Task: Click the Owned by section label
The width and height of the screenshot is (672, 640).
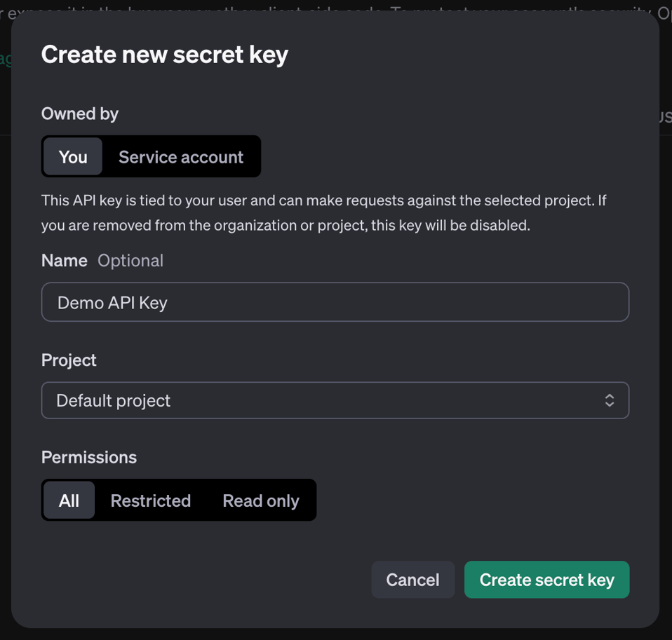Action: tap(79, 114)
